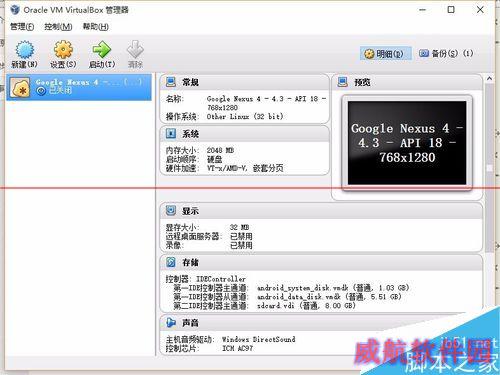The width and height of the screenshot is (500, 375).
Task: Click the General (常规) section icon
Action: pos(171,82)
